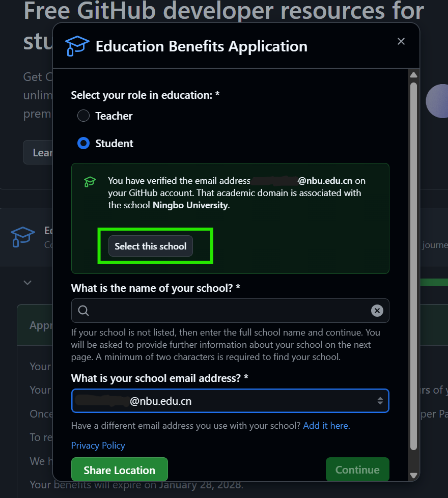Open the Privacy Policy link
This screenshot has height=498, width=448.
click(x=98, y=446)
